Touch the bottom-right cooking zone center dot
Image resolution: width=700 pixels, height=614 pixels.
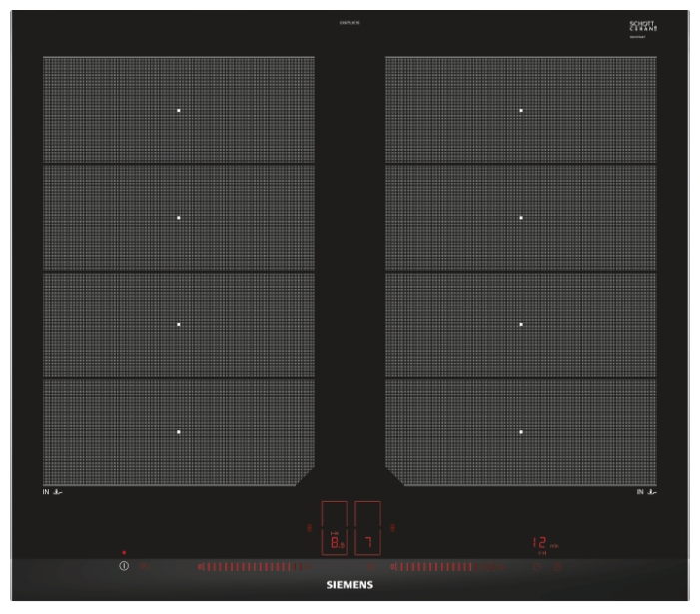coord(521,432)
